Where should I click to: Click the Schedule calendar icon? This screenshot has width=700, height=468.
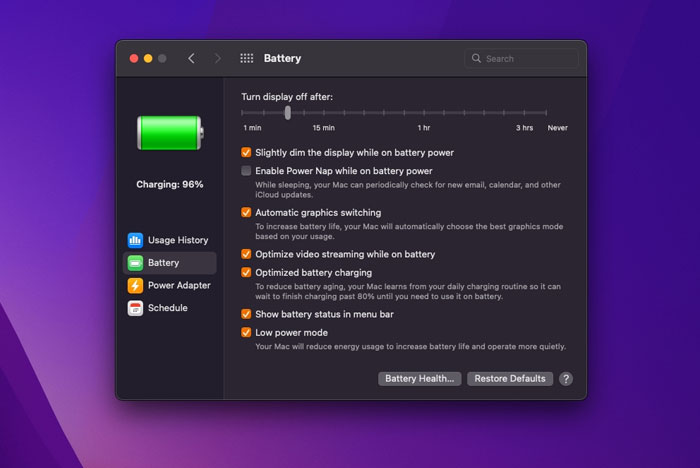pyautogui.click(x=135, y=308)
